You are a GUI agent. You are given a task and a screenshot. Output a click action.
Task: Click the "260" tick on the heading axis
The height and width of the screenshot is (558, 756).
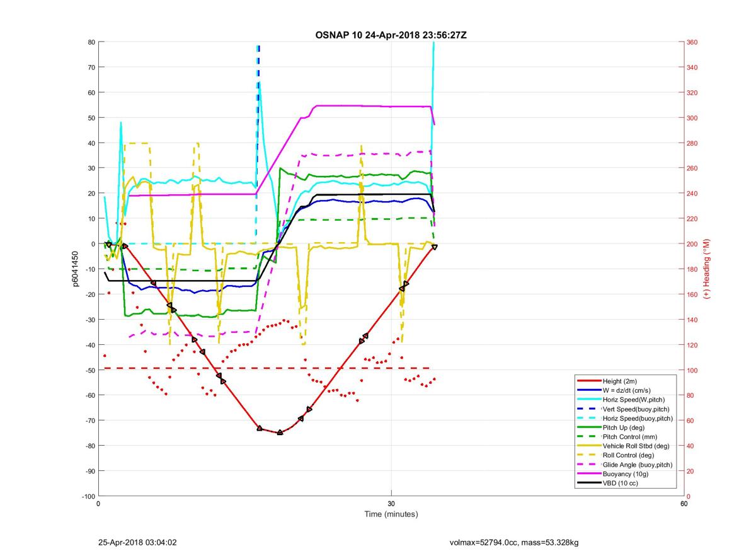tap(693, 168)
